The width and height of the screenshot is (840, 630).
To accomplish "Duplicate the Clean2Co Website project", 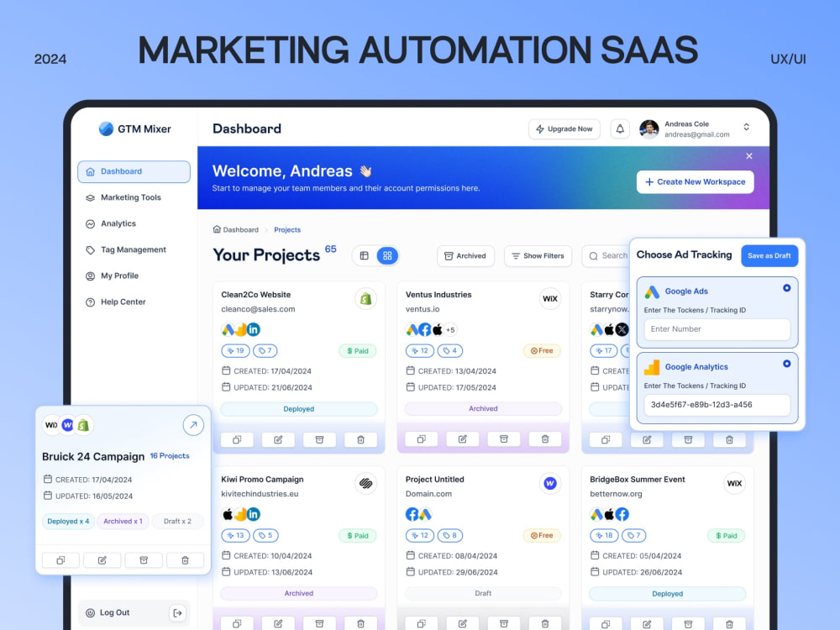I will pos(236,438).
